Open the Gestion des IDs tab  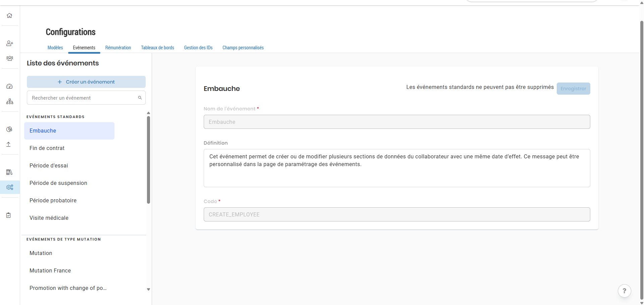(x=198, y=48)
